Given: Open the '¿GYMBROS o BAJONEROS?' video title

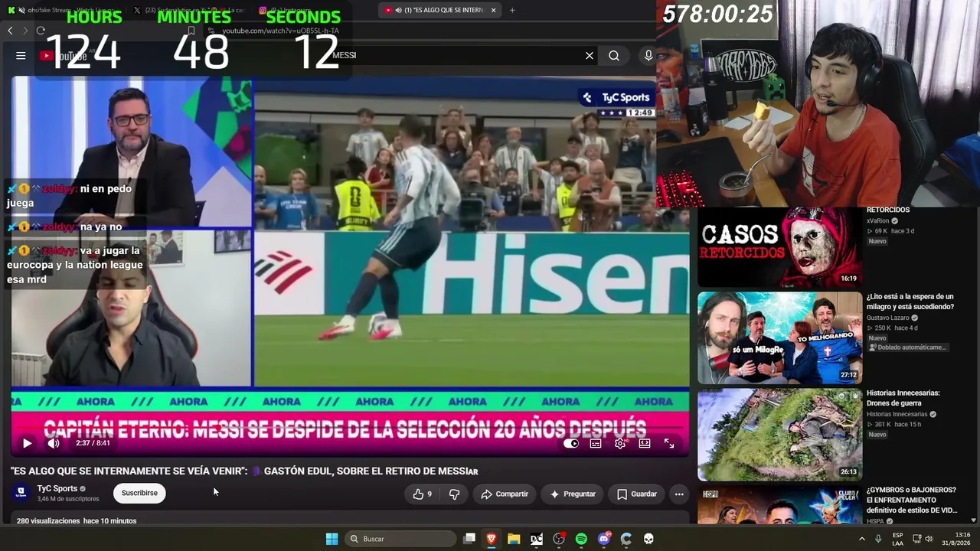Looking at the screenshot, I should (912, 500).
